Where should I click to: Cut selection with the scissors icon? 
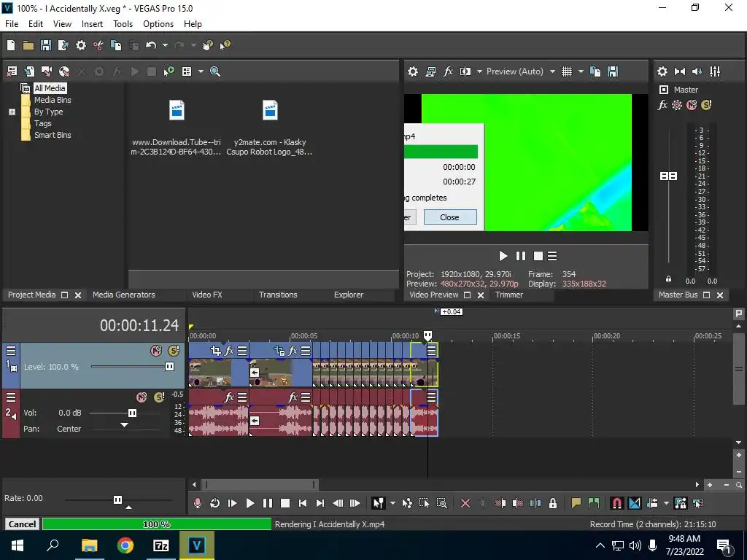pyautogui.click(x=98, y=45)
